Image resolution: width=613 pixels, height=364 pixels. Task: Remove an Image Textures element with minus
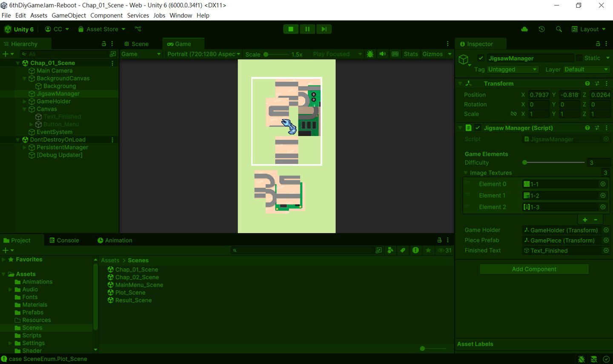[596, 220]
